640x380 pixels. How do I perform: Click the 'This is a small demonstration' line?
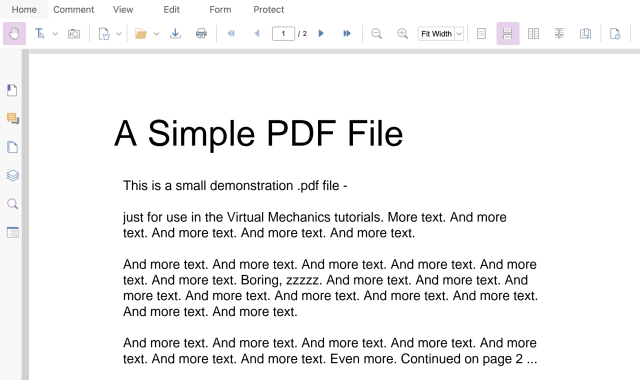tap(235, 186)
